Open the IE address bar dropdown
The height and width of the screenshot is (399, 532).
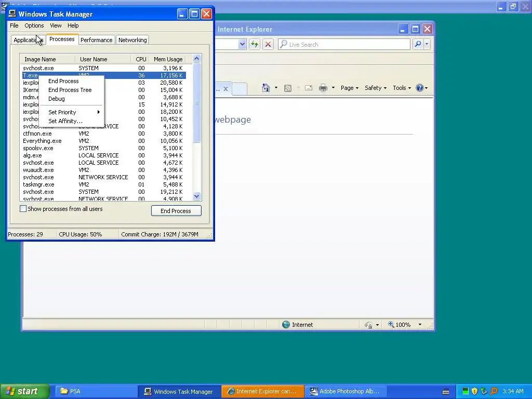tap(242, 44)
